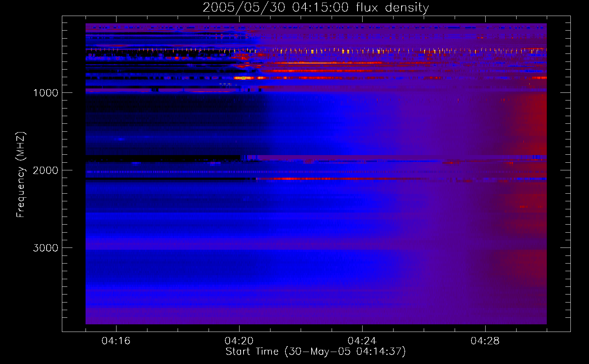The image size is (589, 364).
Task: Click the "04:28" time tick label
Action: [x=485, y=341]
